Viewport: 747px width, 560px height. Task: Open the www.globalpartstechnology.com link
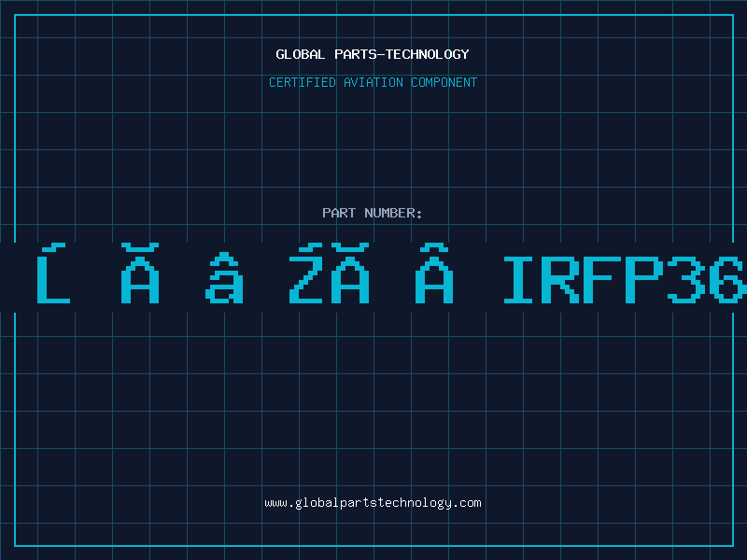(x=373, y=503)
